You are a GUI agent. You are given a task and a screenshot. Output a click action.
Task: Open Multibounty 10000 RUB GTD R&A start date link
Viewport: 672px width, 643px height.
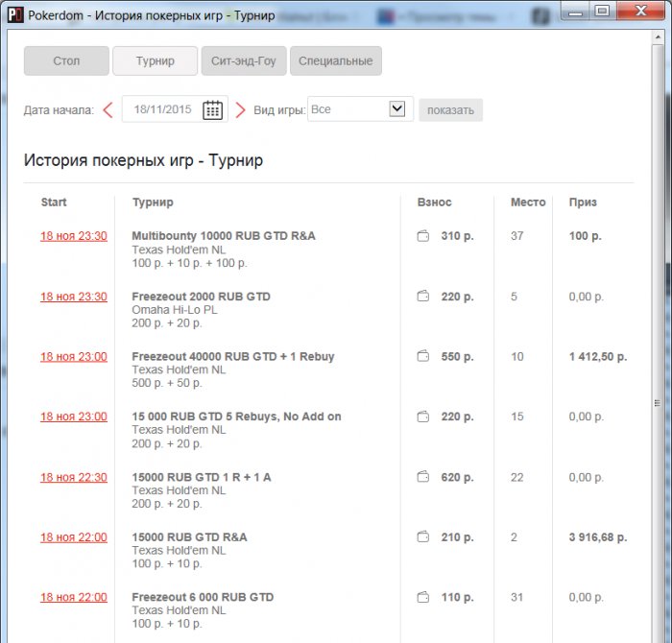74,236
